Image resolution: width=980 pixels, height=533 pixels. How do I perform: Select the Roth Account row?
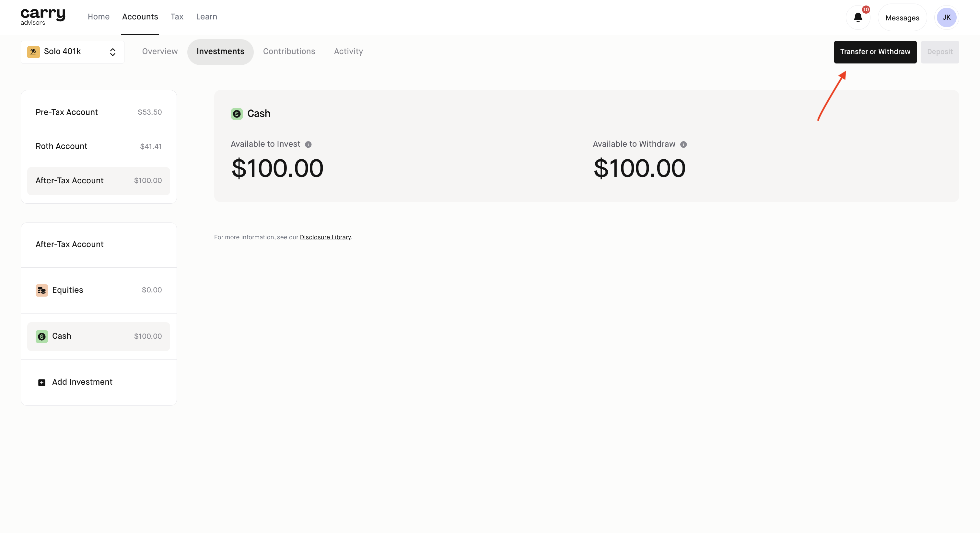(99, 146)
